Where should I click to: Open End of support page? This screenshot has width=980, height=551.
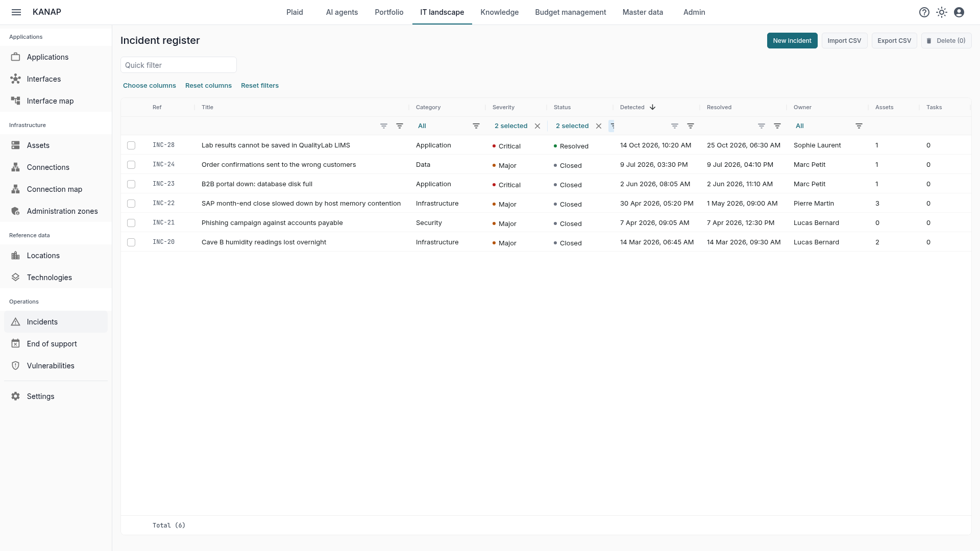56,344
